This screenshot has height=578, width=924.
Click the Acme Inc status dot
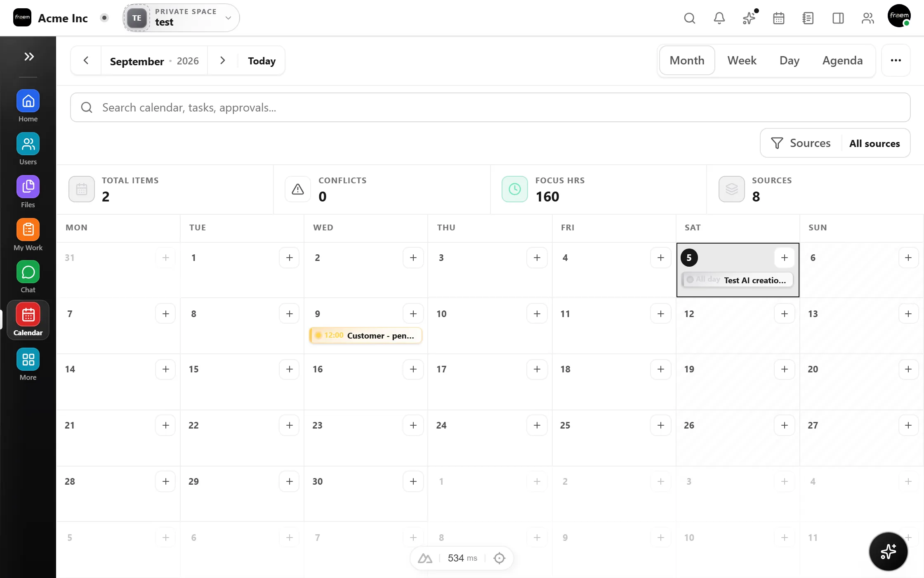(x=104, y=18)
